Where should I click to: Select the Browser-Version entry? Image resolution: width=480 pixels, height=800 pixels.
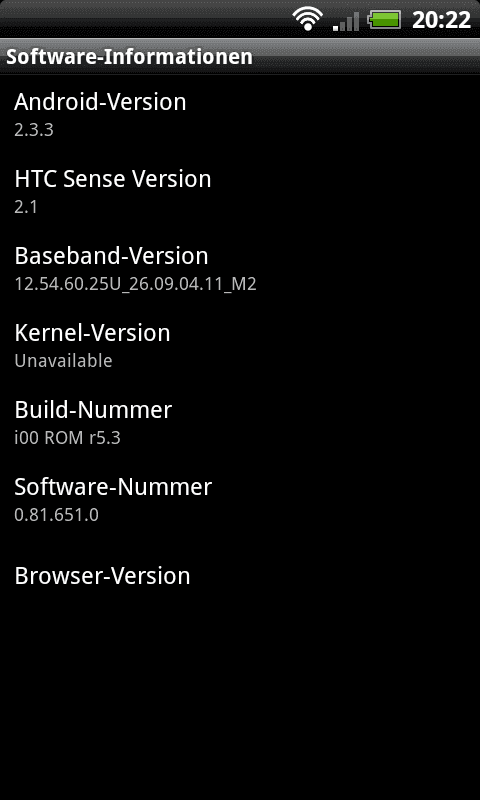coord(240,577)
